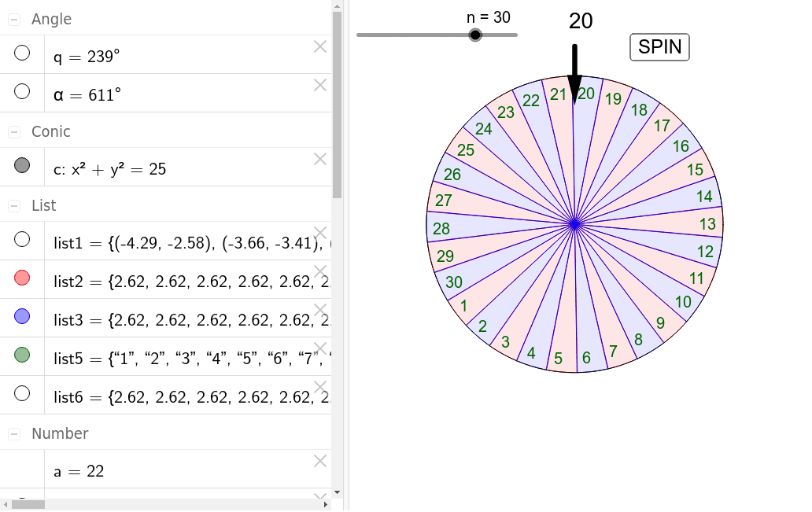Remove list2 using the × icon
The width and height of the screenshot is (812, 512).
click(x=320, y=271)
